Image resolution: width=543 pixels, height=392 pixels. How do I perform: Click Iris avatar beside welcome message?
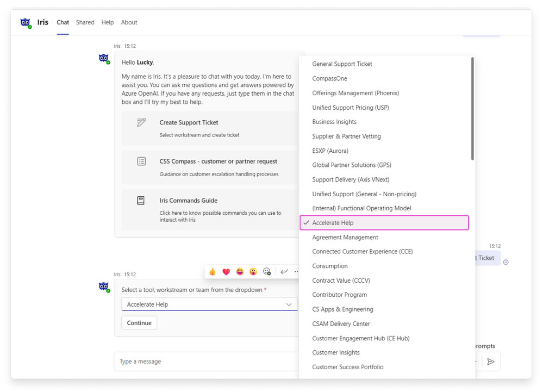tap(104, 59)
